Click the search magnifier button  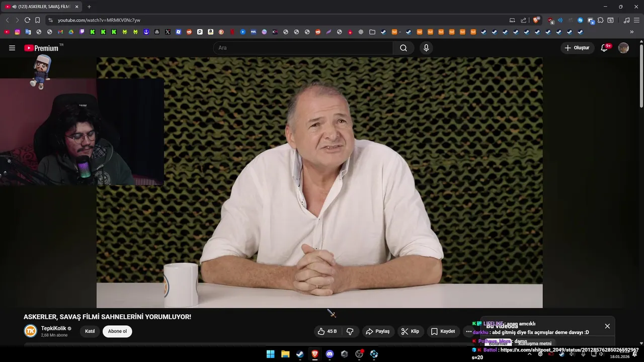click(404, 48)
